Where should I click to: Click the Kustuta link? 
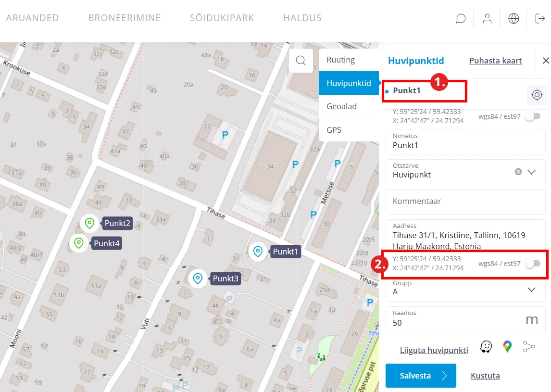coord(485,376)
